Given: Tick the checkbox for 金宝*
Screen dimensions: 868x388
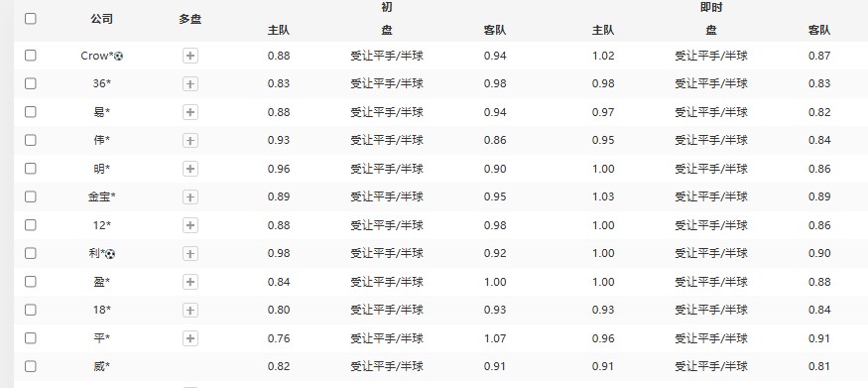Looking at the screenshot, I should [x=31, y=196].
